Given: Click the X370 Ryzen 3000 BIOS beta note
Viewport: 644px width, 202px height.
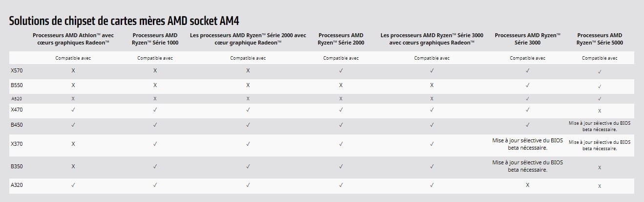Looking at the screenshot, I should (527, 144).
